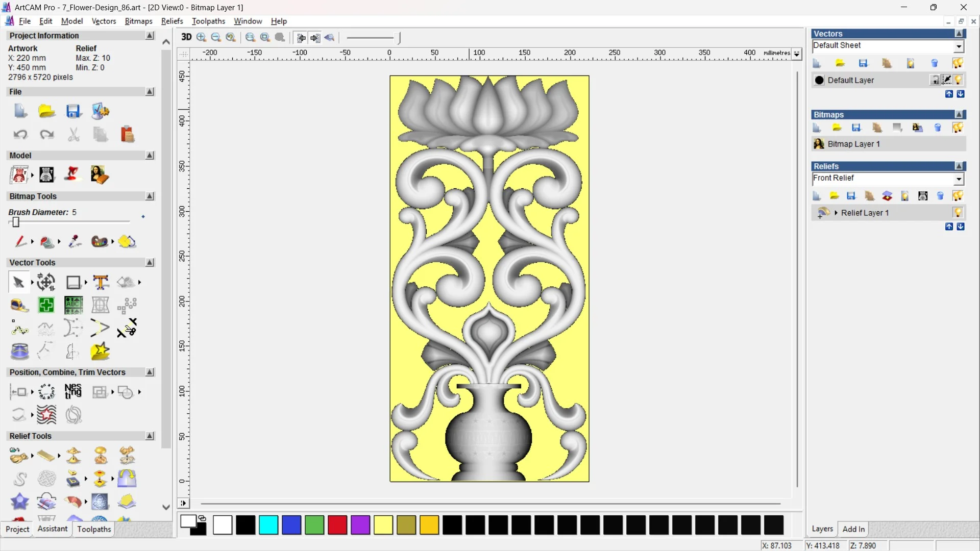Viewport: 980px width, 551px height.
Task: Click the Add In button
Action: click(854, 529)
